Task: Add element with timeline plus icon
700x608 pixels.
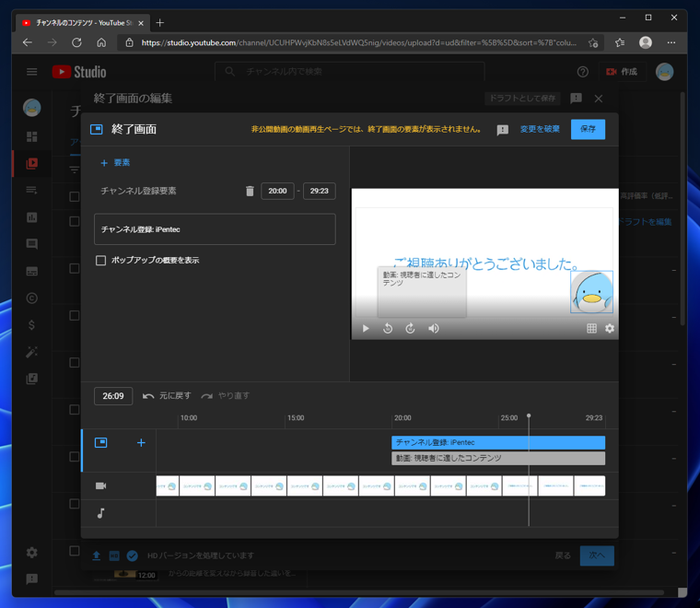Action: pyautogui.click(x=141, y=442)
